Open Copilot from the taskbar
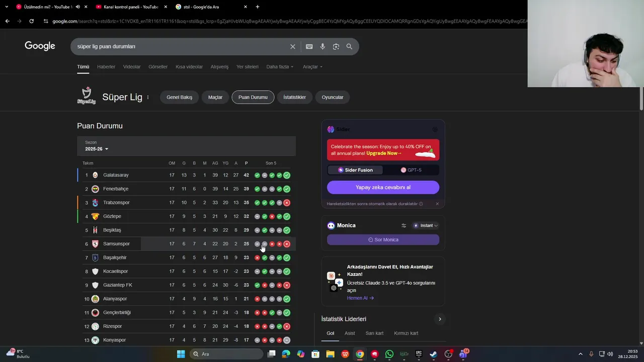644x362 pixels. tap(301, 354)
